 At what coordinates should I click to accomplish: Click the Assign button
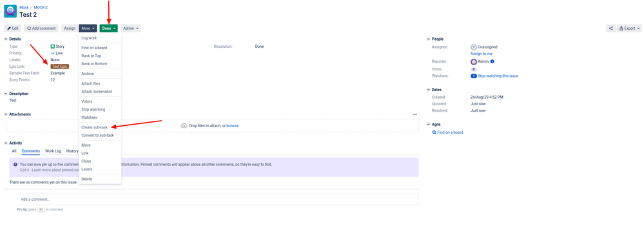70,28
